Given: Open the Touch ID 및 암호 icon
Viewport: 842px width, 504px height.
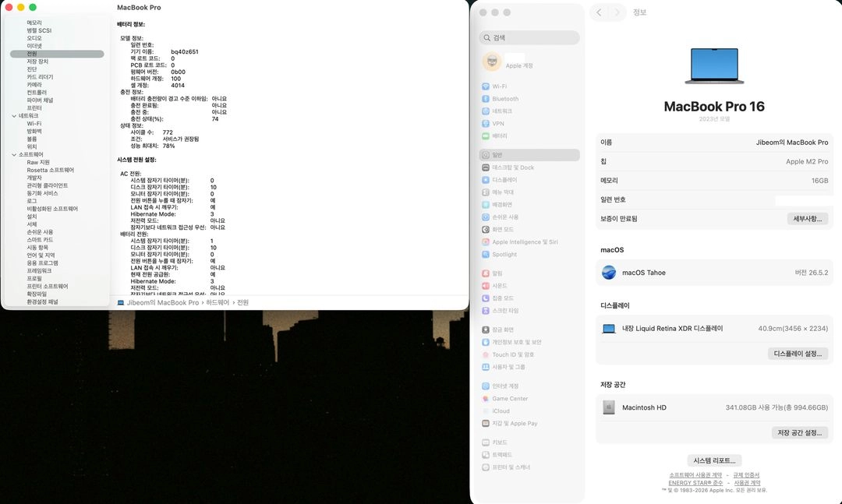Looking at the screenshot, I should pyautogui.click(x=486, y=354).
